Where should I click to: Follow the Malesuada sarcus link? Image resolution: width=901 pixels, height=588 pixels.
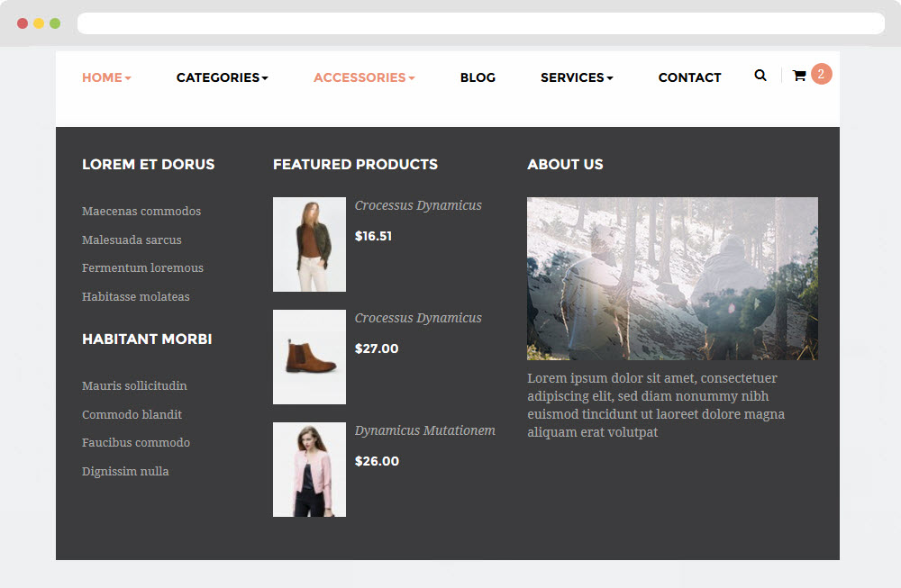[x=132, y=240]
